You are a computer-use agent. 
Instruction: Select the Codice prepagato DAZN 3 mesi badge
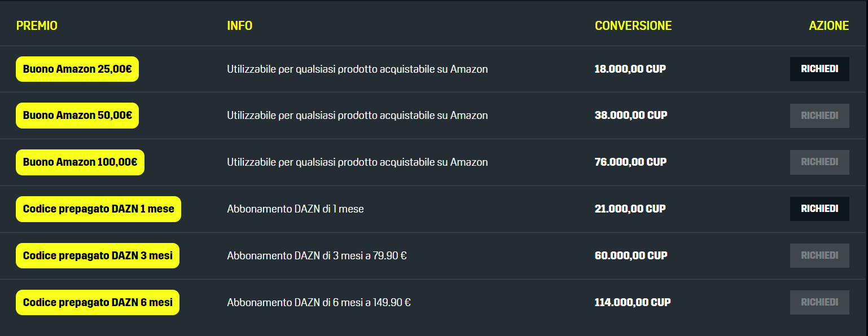click(98, 255)
